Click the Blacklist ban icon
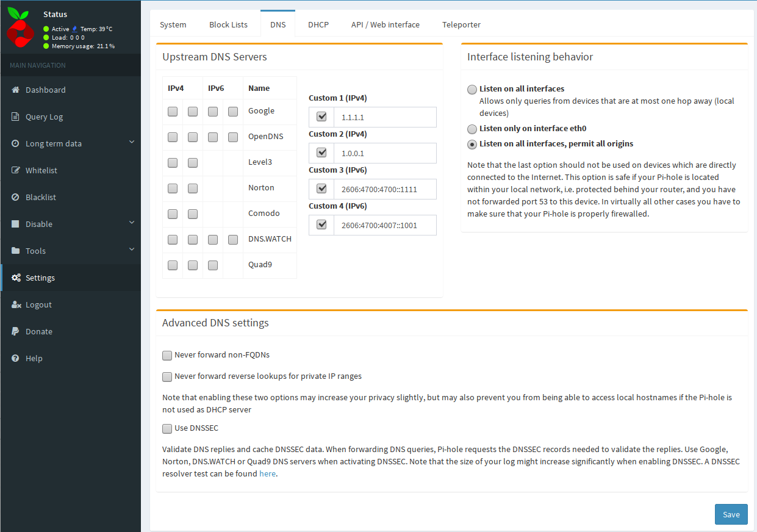The width and height of the screenshot is (757, 532). (16, 197)
